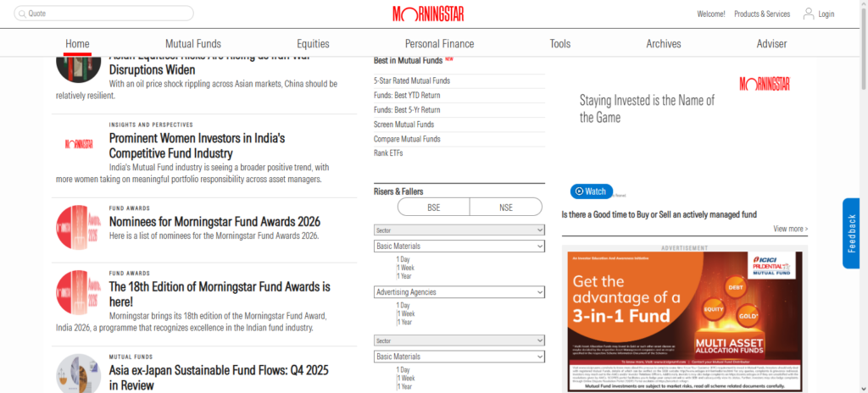Select the NSE exchange toggle
Viewport: 868px width, 393px height.
[x=506, y=208]
